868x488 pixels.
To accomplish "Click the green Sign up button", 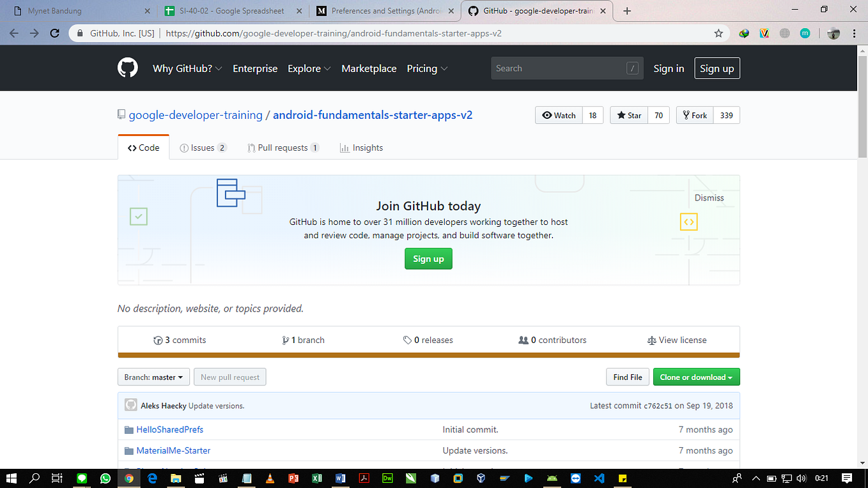I will click(x=428, y=259).
